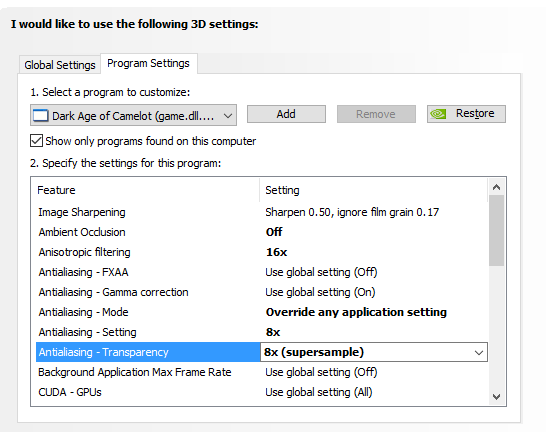Switch to the Global Settings tab
546x432 pixels.
tap(60, 65)
